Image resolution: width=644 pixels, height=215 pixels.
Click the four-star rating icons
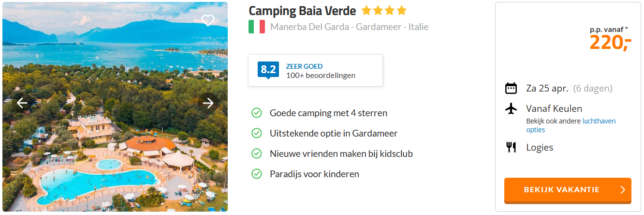point(384,11)
